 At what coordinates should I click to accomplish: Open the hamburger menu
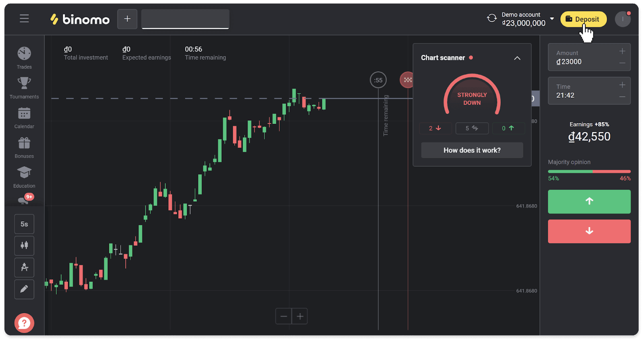pyautogui.click(x=24, y=19)
